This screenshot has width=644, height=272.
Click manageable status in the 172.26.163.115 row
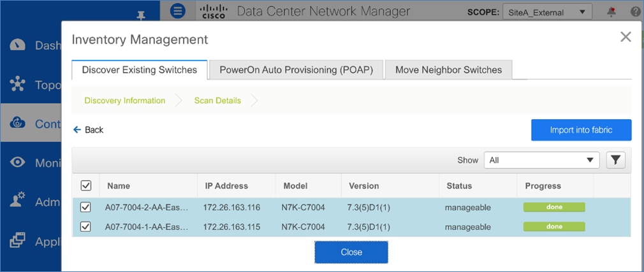pyautogui.click(x=468, y=227)
